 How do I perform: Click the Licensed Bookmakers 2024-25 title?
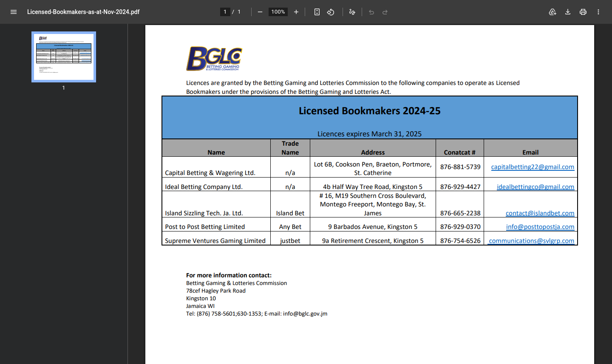pyautogui.click(x=370, y=111)
